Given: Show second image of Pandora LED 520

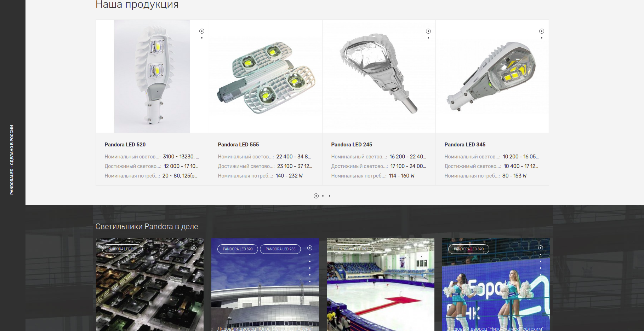Looking at the screenshot, I should pyautogui.click(x=202, y=38).
